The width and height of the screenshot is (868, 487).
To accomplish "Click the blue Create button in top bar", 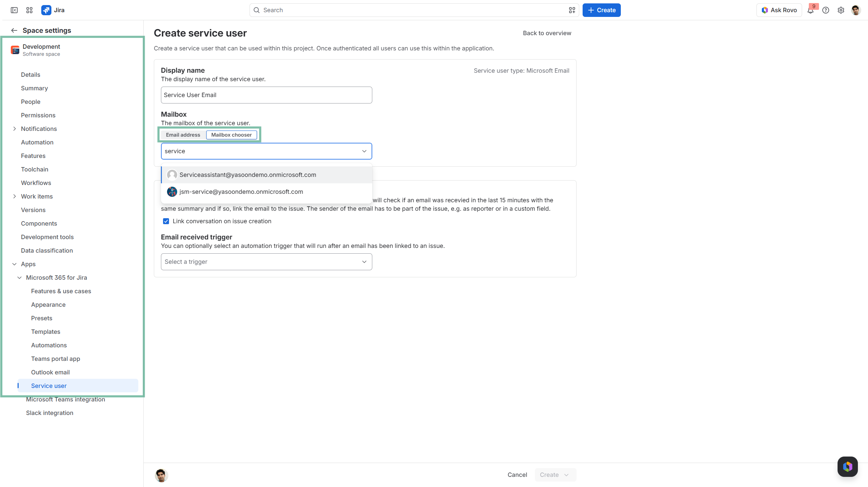I will pos(602,10).
